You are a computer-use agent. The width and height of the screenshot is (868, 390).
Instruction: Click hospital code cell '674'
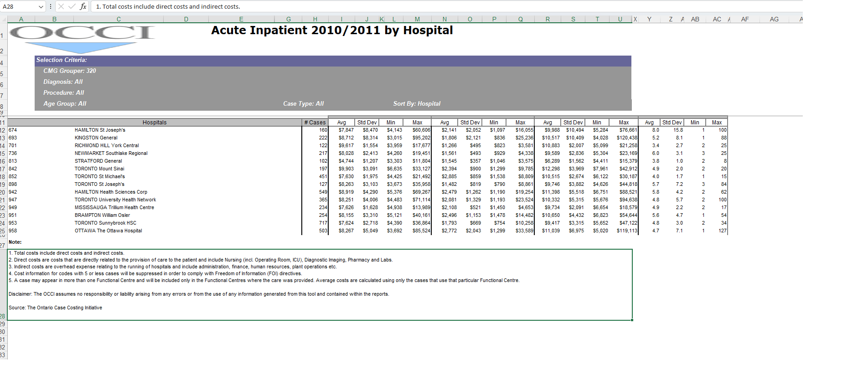tap(13, 130)
